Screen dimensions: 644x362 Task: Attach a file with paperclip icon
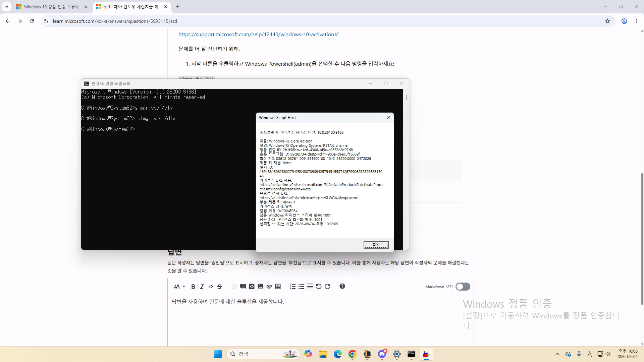pyautogui.click(x=269, y=287)
